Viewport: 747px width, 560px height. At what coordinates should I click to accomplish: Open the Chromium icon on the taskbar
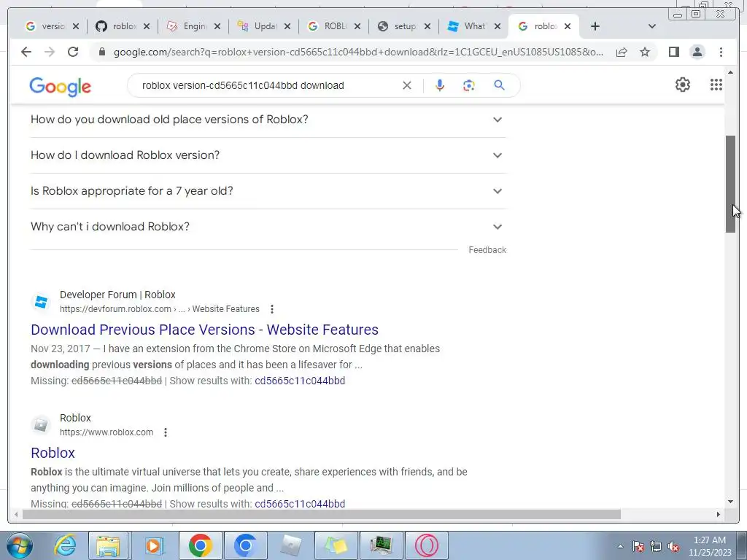click(245, 545)
